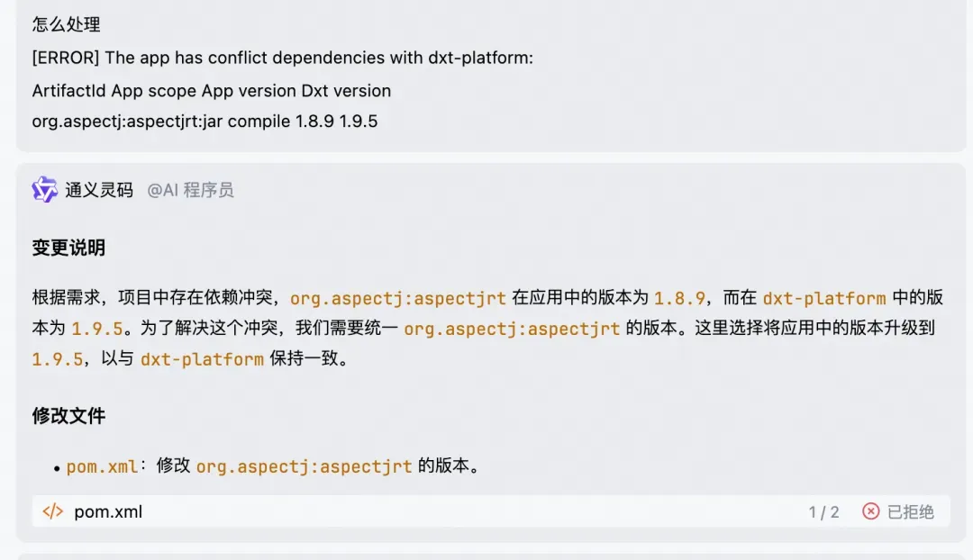Click the 1.9.5 code following 本为
973x560 pixels.
tap(96, 329)
